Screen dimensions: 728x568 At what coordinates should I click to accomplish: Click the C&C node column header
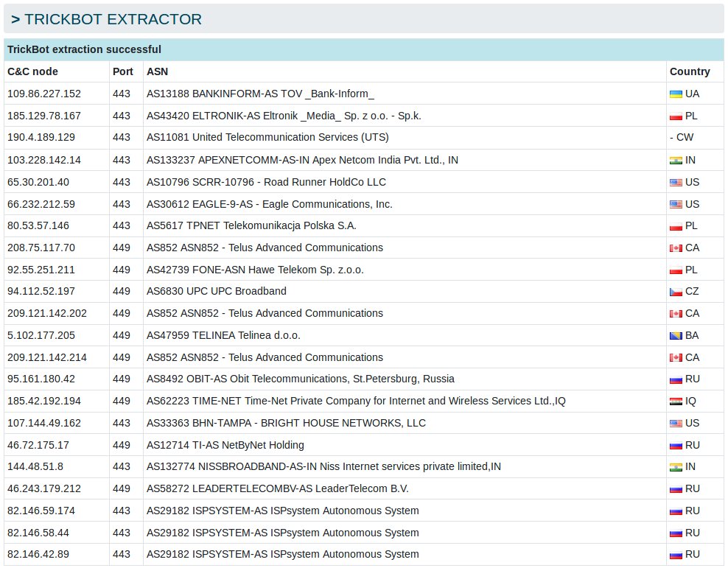(32, 71)
